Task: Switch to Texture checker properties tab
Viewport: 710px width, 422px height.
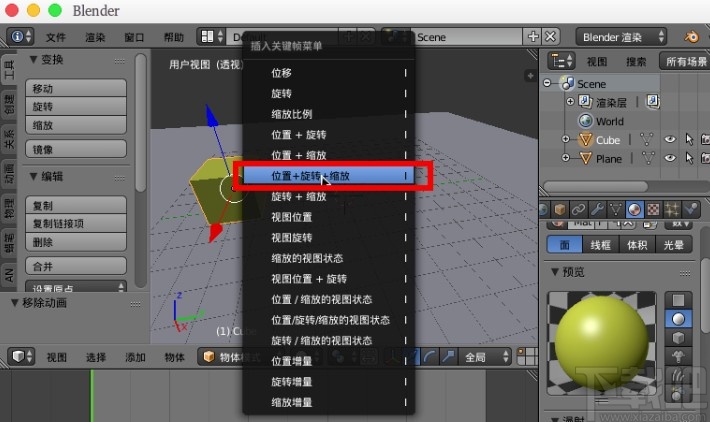Action: pyautogui.click(x=653, y=209)
